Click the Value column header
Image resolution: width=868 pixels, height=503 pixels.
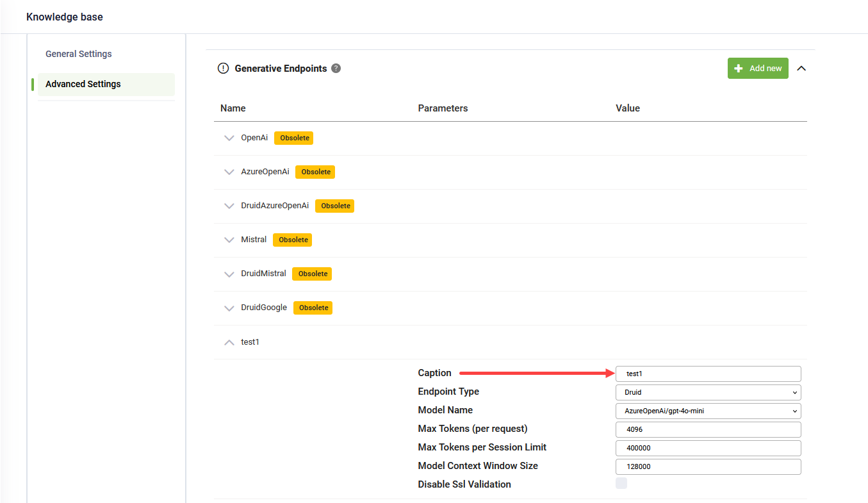(x=628, y=108)
